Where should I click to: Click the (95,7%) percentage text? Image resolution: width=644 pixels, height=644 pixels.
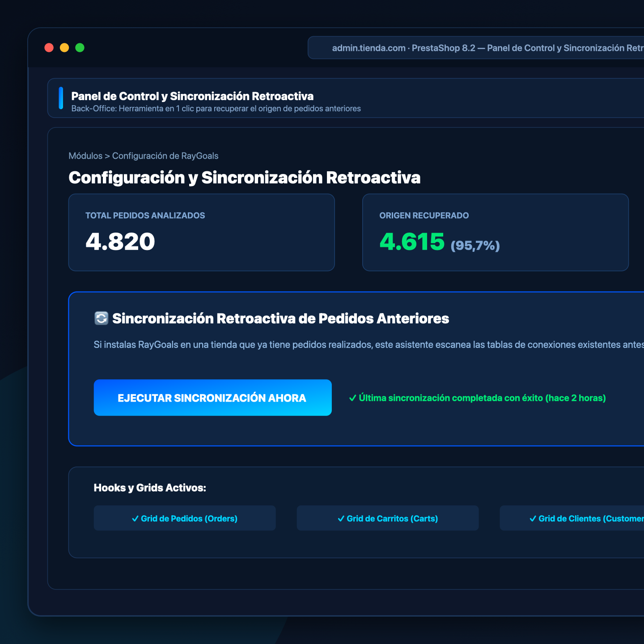[x=475, y=246]
